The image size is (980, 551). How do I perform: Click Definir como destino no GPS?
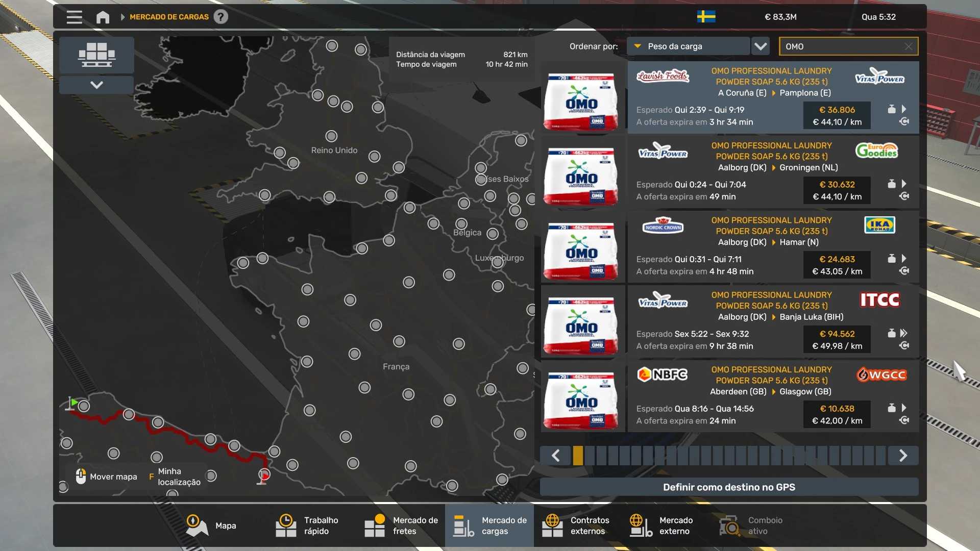point(729,487)
